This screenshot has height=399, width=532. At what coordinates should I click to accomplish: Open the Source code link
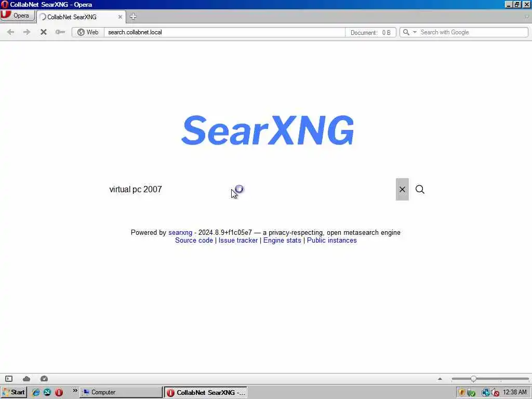[x=194, y=240]
